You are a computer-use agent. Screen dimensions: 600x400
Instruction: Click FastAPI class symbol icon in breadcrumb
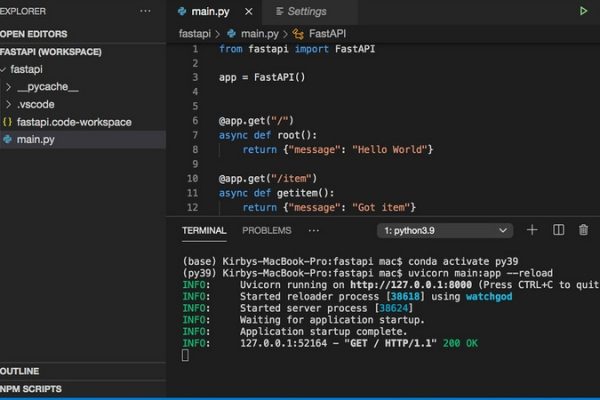coord(298,34)
